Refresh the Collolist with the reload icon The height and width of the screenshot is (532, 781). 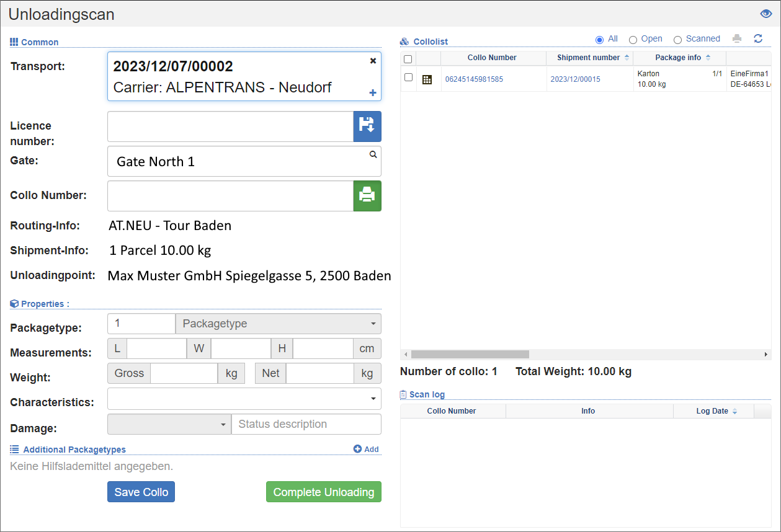(x=758, y=38)
